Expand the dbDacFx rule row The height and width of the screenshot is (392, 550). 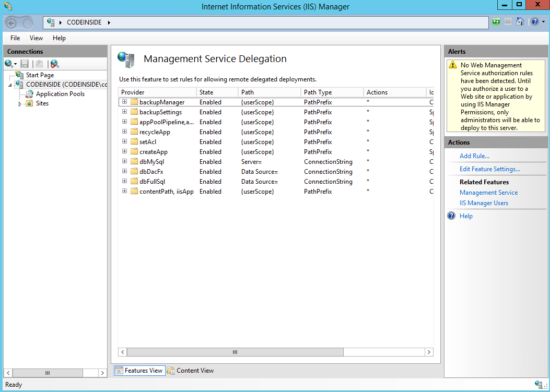click(x=124, y=171)
